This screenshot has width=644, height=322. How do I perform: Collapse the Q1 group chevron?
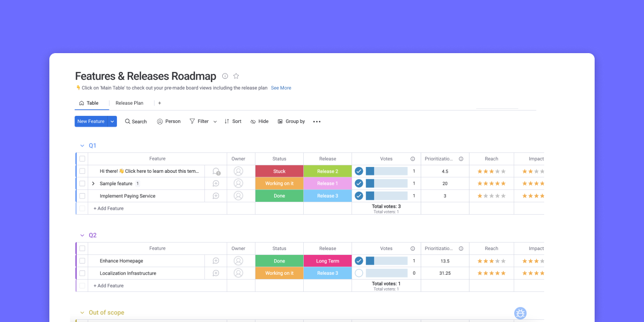[x=82, y=145]
